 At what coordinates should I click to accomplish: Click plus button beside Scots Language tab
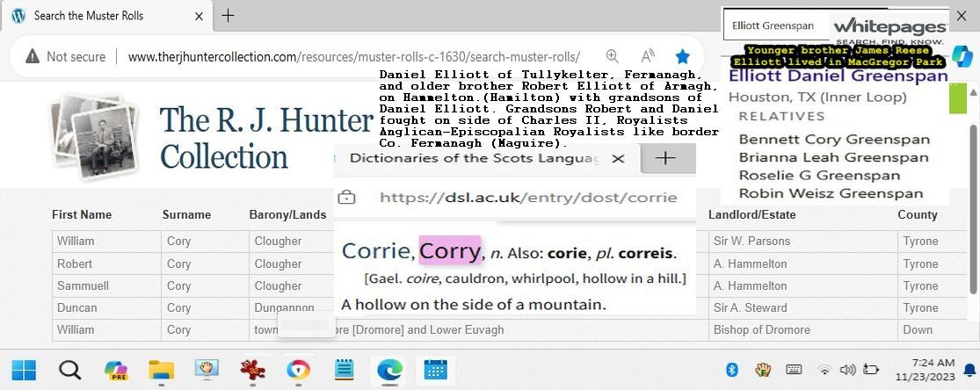[665, 158]
